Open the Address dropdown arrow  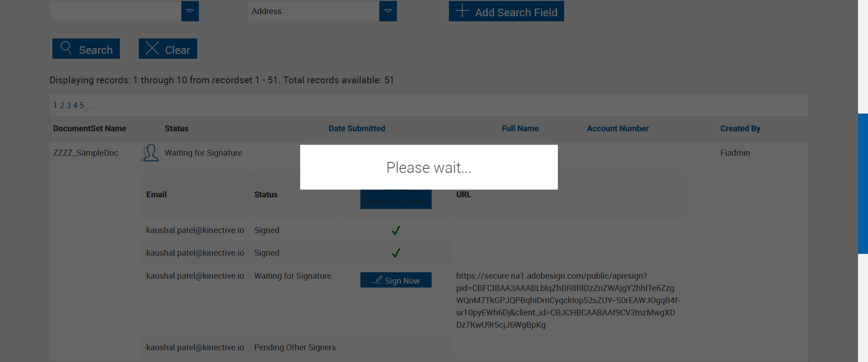(x=388, y=11)
